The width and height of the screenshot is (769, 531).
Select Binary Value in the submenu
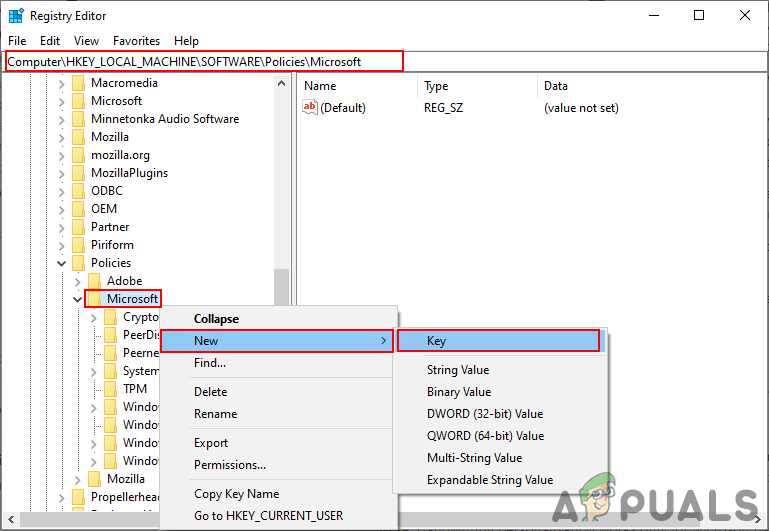[x=501, y=392]
